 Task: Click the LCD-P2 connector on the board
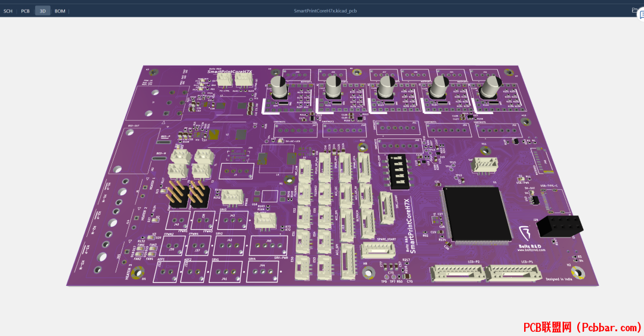(457, 273)
